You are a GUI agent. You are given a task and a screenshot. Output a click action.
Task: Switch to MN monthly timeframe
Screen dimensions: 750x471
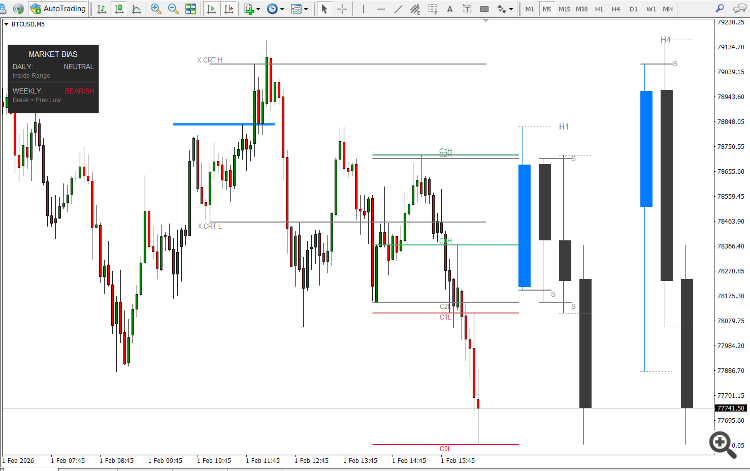point(668,9)
